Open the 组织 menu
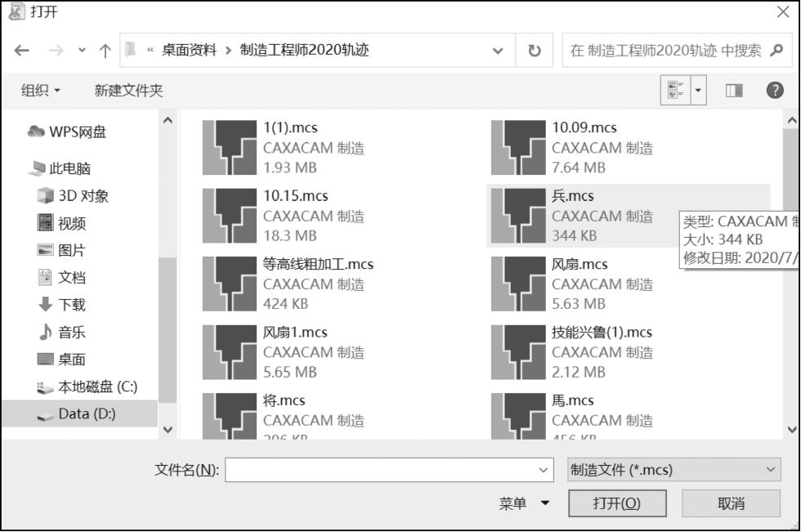 (x=40, y=91)
